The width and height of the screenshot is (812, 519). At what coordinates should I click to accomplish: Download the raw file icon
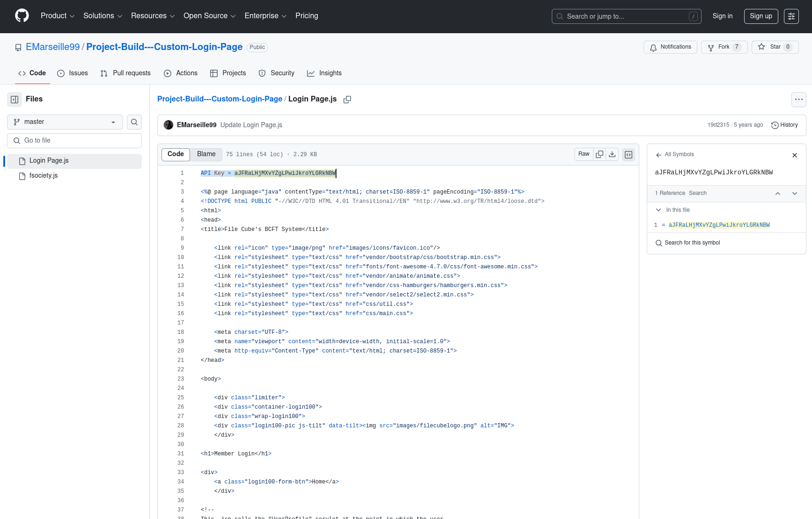click(x=612, y=154)
